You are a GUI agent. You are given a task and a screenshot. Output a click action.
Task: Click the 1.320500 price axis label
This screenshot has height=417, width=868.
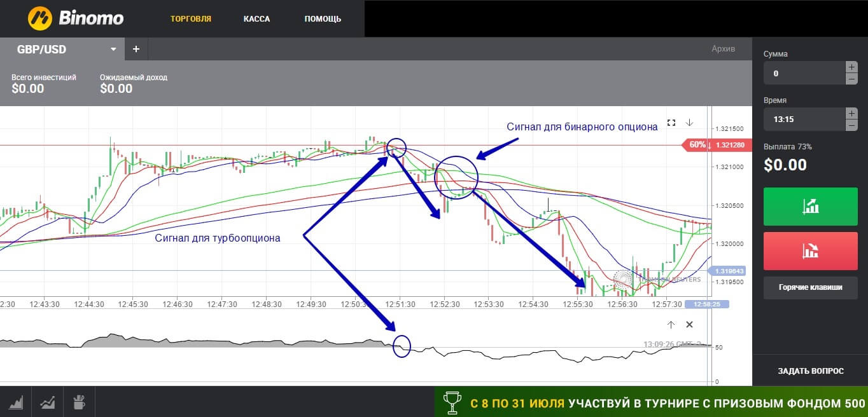tap(729, 205)
